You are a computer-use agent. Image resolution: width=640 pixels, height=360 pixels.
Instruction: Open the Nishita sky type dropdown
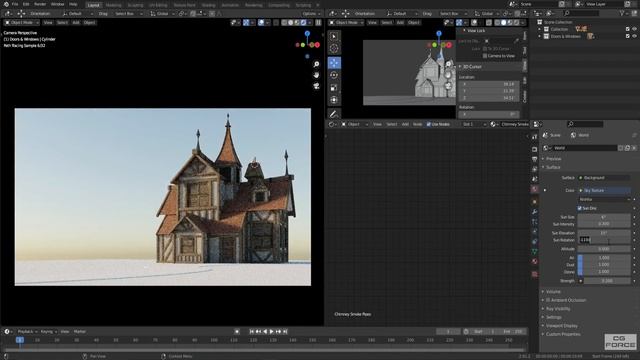click(x=604, y=199)
